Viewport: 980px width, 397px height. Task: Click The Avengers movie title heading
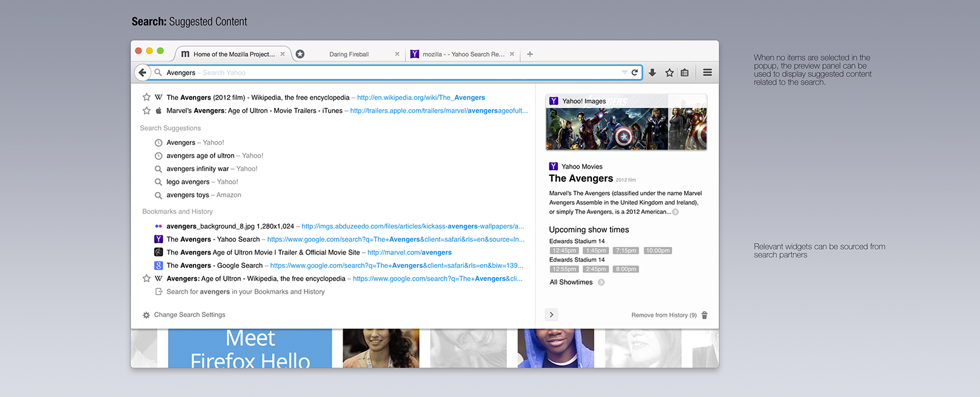tap(581, 178)
